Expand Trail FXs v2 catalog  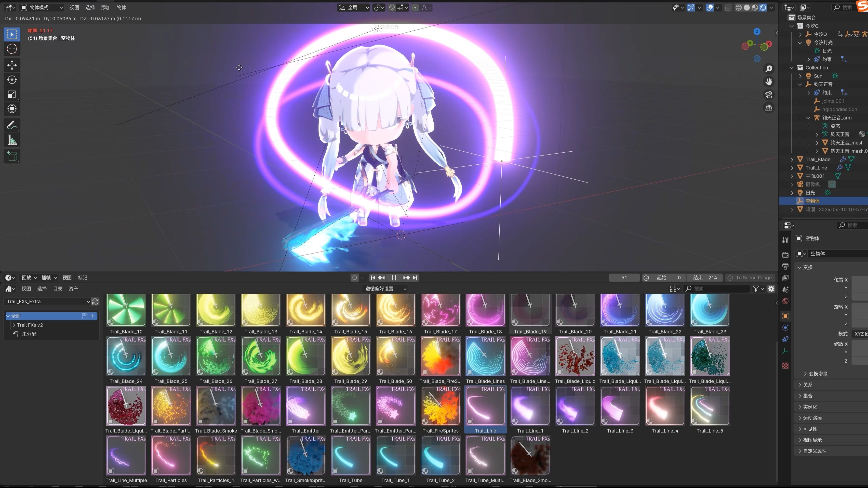14,325
